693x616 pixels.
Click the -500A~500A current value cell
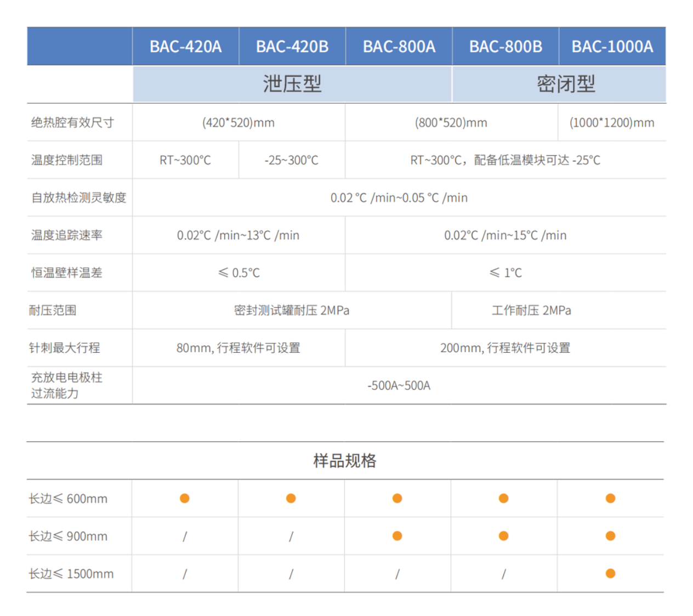click(x=399, y=386)
